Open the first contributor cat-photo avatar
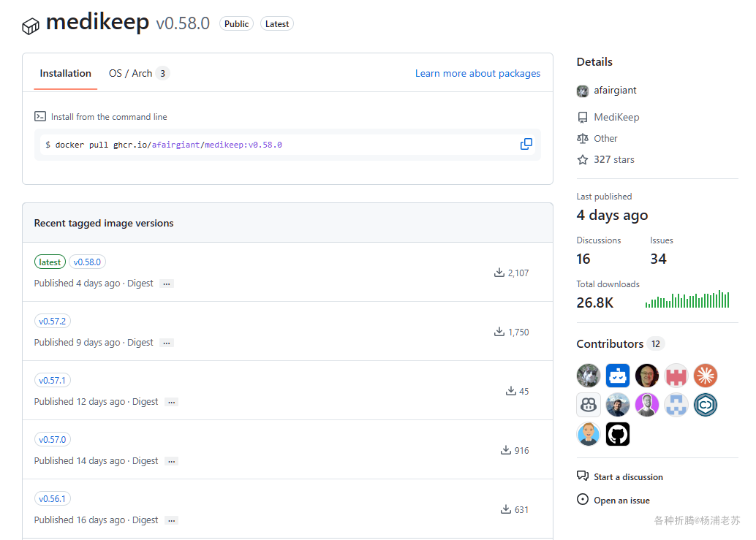This screenshot has height=540, width=756. click(589, 376)
